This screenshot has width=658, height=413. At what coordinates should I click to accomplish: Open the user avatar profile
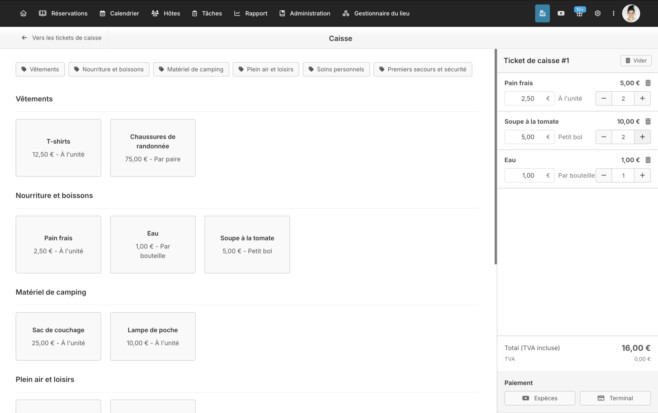click(x=631, y=13)
